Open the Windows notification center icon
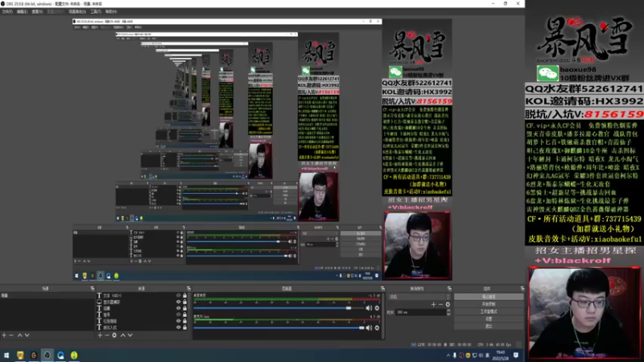This screenshot has width=644, height=362. pyautogui.click(x=516, y=356)
